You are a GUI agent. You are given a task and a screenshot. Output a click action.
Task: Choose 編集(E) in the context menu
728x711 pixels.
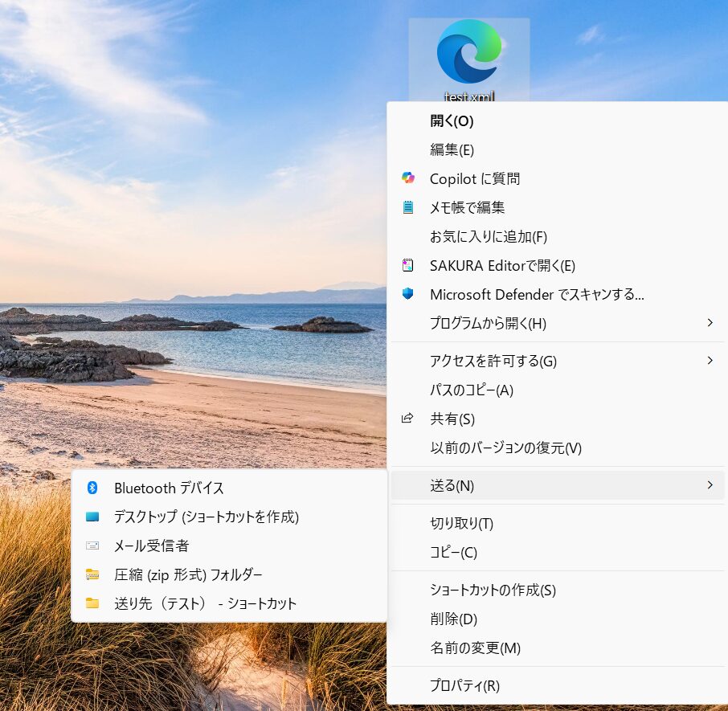point(558,150)
